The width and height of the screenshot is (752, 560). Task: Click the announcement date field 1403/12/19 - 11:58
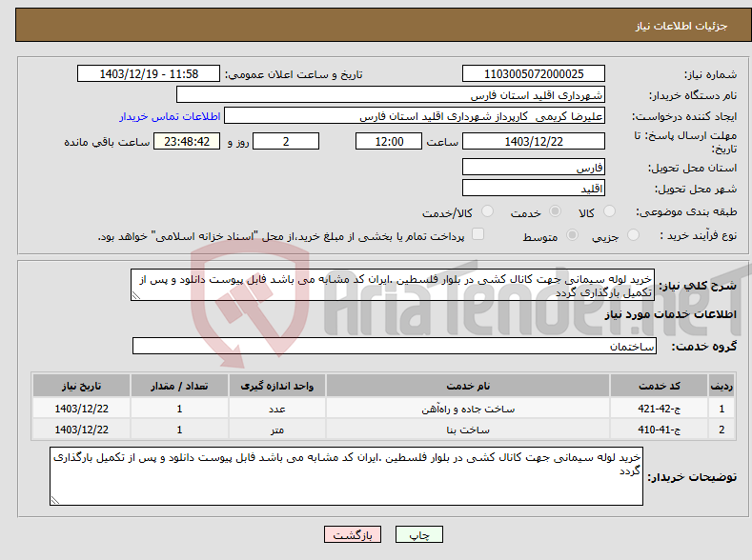click(x=148, y=73)
